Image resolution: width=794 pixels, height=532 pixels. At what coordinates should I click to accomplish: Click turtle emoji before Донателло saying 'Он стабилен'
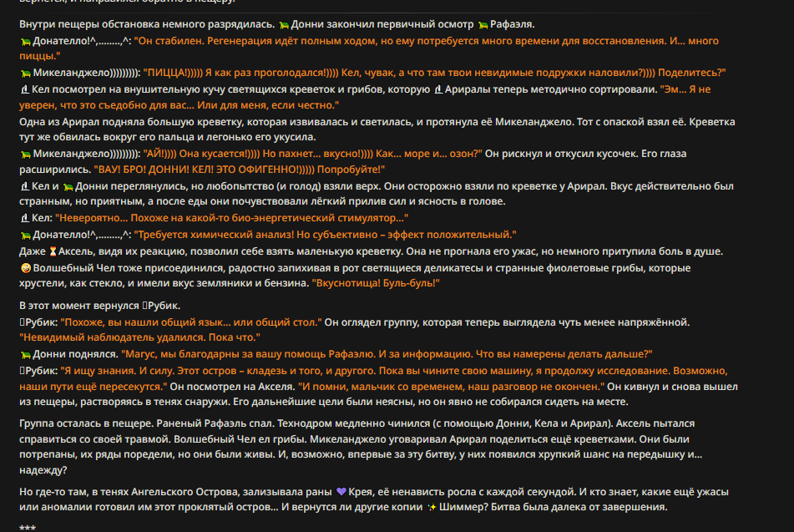coord(25,42)
